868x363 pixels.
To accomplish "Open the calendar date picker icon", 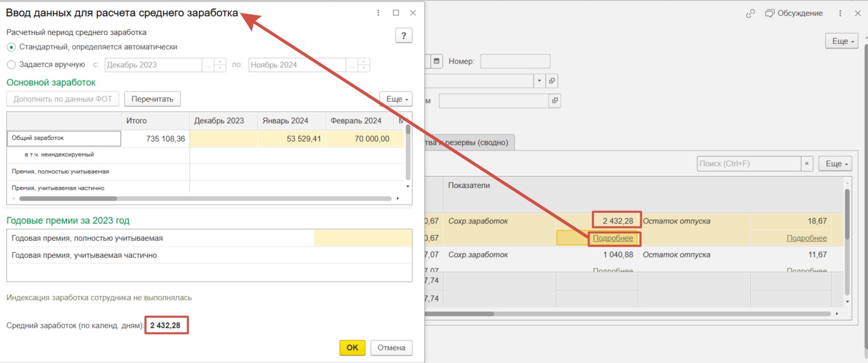I will 436,61.
